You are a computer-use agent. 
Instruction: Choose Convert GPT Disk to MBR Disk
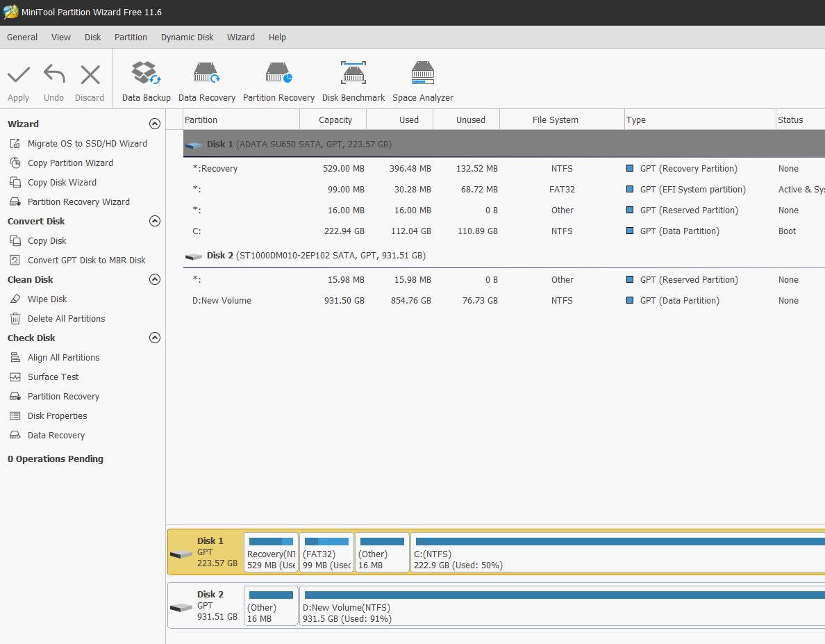[86, 261]
